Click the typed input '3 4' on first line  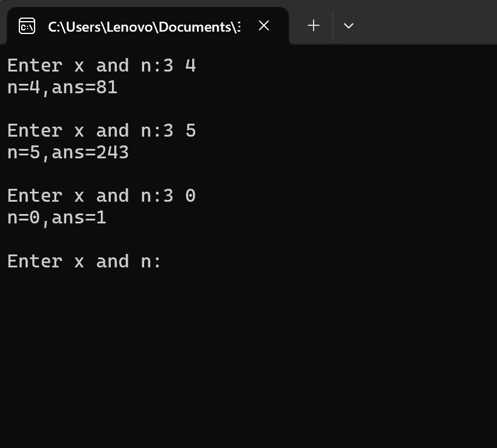180,66
